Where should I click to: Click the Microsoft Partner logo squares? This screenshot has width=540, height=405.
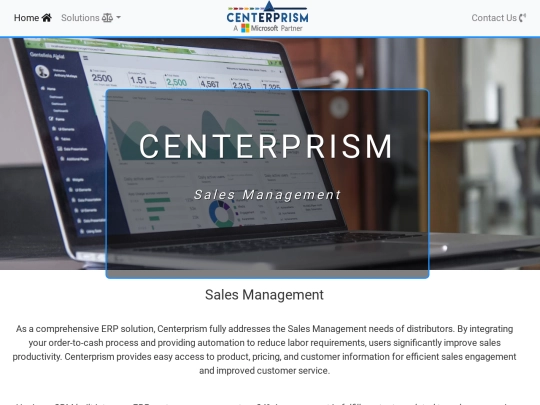pyautogui.click(x=245, y=28)
